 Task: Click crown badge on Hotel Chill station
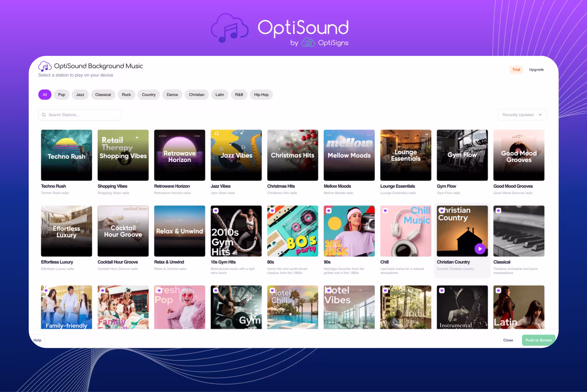tap(272, 291)
